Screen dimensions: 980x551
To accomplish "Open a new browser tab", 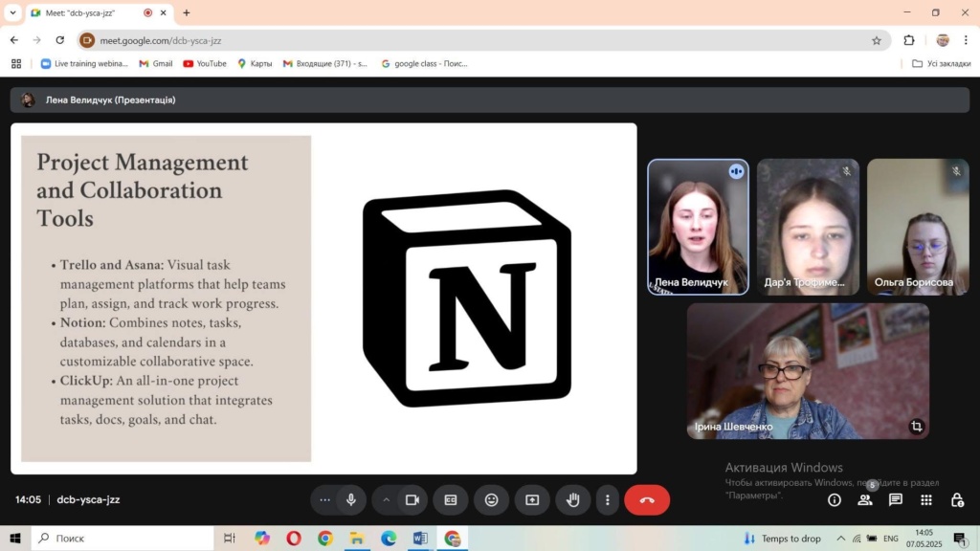I will point(187,12).
